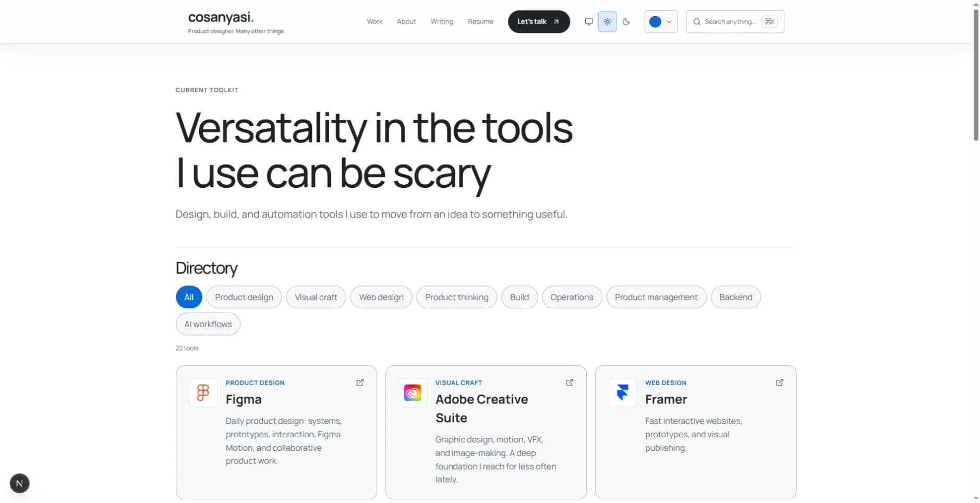Click "Product designer. Many other things." tagline
Image resolution: width=980 pixels, height=503 pixels.
(236, 31)
